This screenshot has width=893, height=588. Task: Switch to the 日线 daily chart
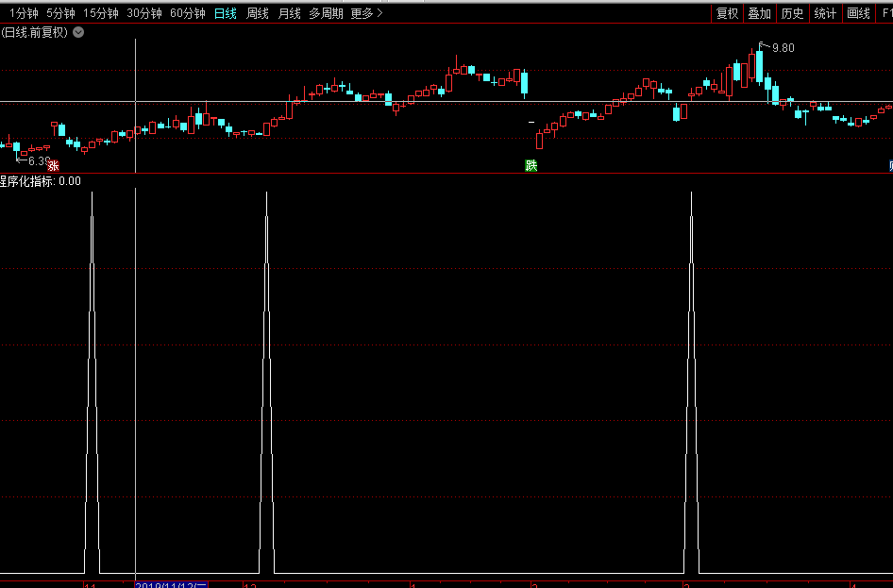coord(226,13)
